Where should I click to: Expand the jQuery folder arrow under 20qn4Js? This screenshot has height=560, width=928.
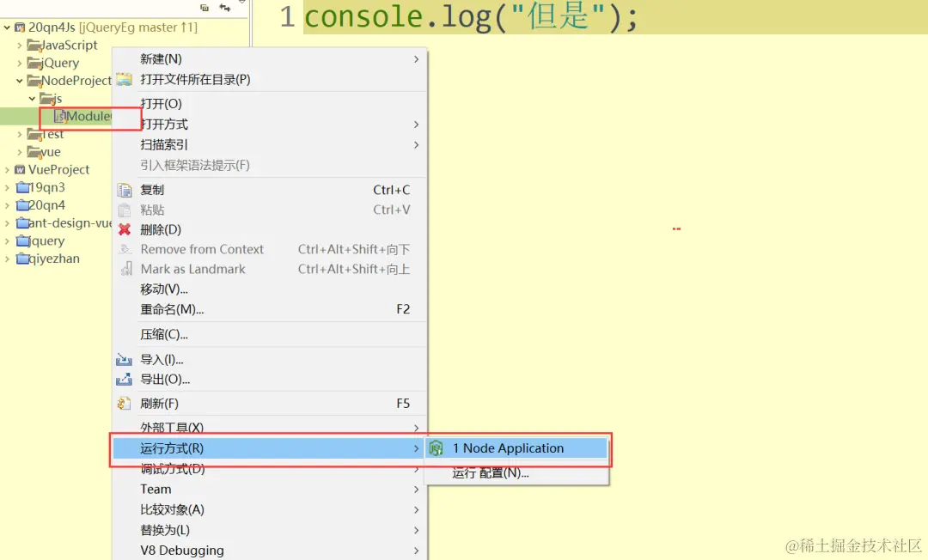[20, 63]
